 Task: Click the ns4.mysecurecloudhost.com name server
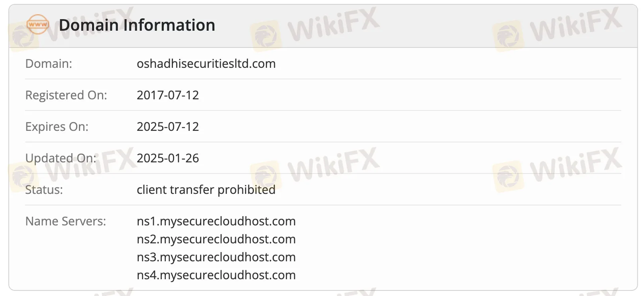pos(216,275)
